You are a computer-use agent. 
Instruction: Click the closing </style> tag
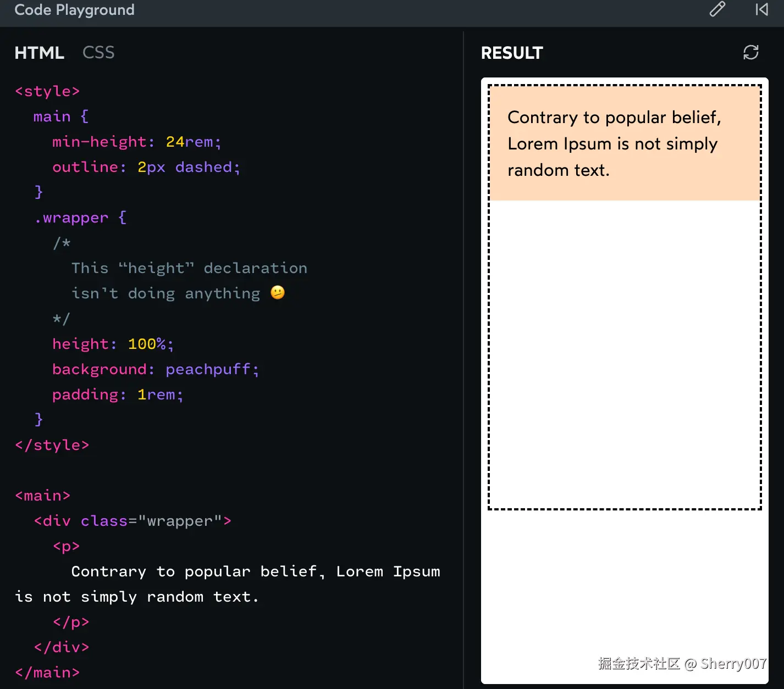coord(52,445)
